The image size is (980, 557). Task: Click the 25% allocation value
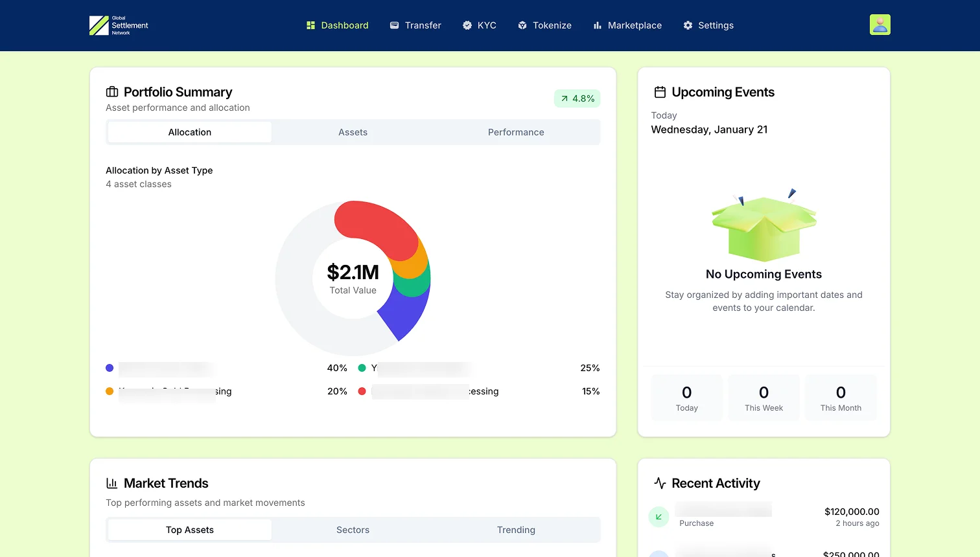point(590,368)
